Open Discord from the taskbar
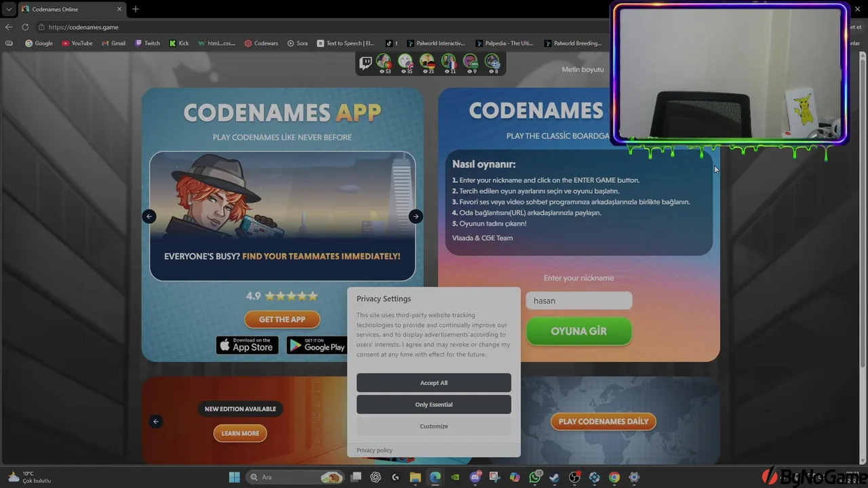The image size is (868, 488). [475, 477]
